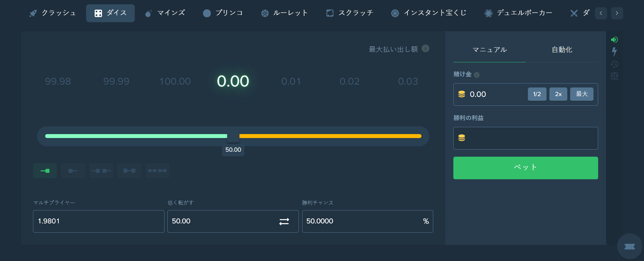Click the info icon beside 最大払い出し額
The image size is (644, 261).
point(425,48)
